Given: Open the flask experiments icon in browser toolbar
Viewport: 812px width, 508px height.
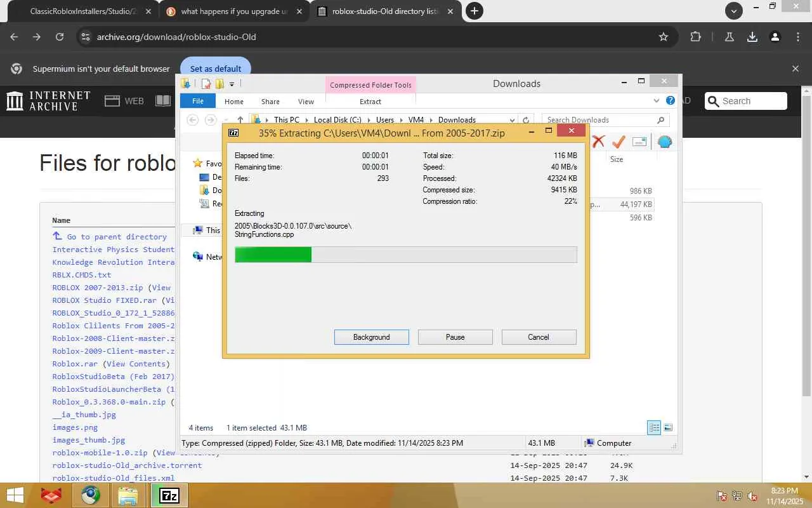Looking at the screenshot, I should click(730, 37).
